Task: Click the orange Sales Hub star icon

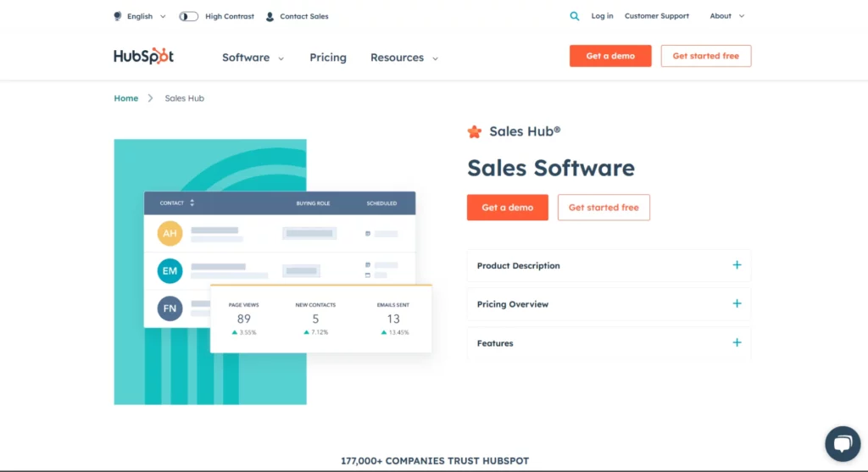Action: coord(475,131)
